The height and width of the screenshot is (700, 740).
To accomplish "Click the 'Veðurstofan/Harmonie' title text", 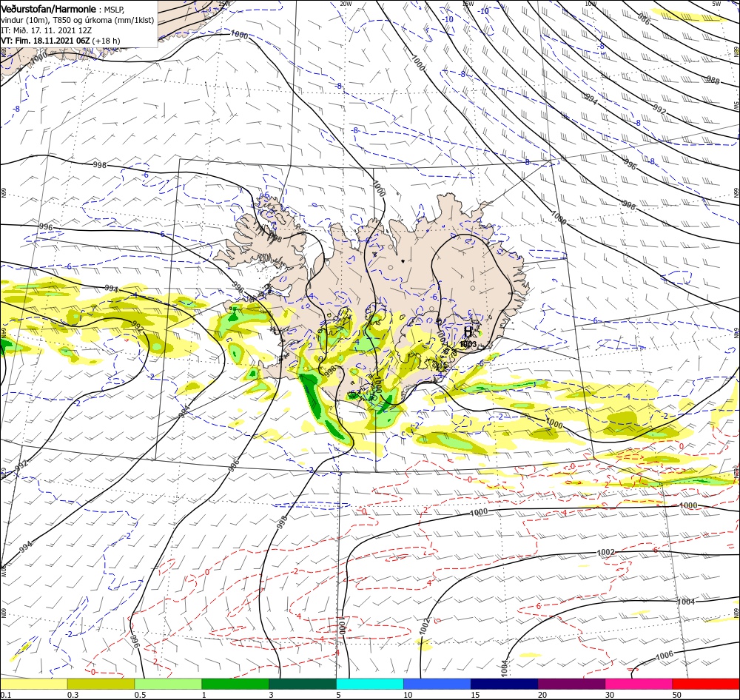I will (x=49, y=9).
